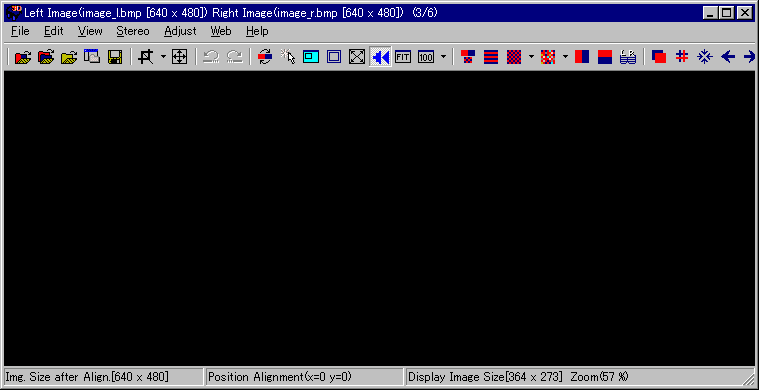This screenshot has width=759, height=390.
Task: Toggle the highlighted blue arrows button
Action: click(380, 57)
